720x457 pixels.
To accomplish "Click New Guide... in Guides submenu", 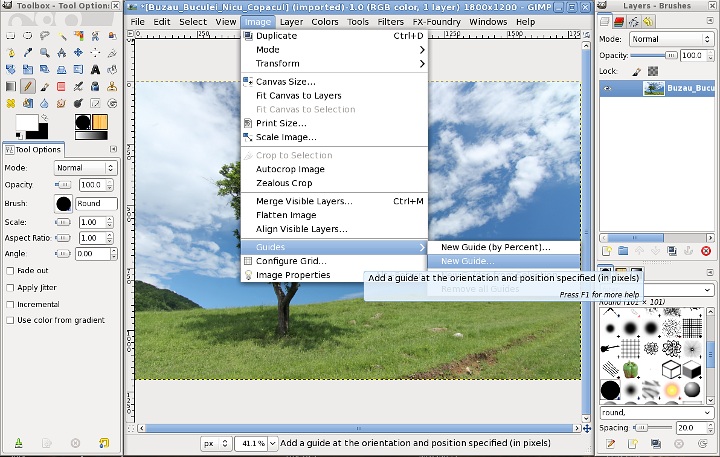I will 504,261.
